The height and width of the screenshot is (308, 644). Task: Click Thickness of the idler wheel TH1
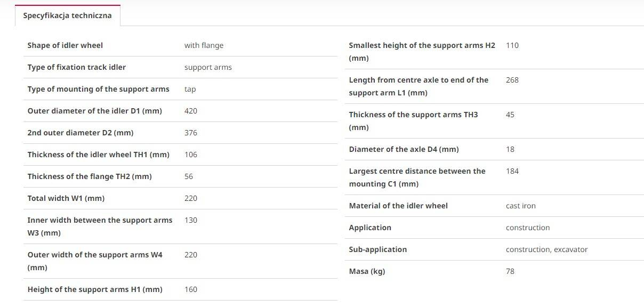click(99, 155)
